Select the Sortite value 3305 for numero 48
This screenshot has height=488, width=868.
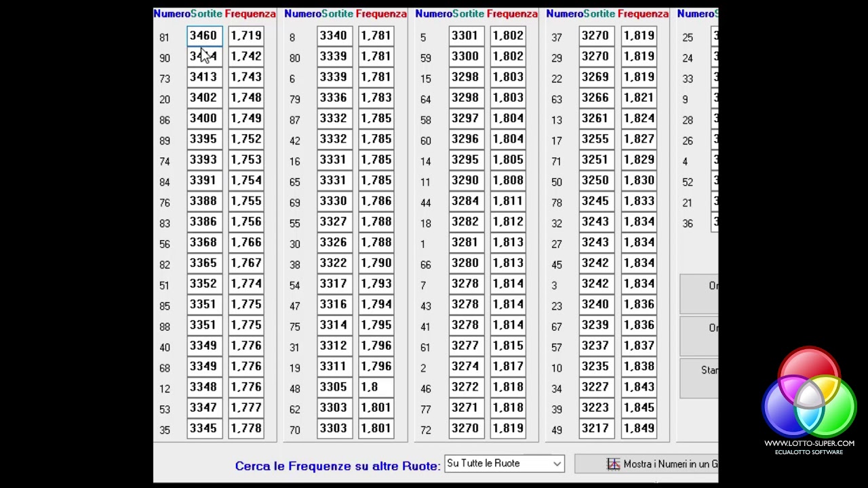coord(335,388)
